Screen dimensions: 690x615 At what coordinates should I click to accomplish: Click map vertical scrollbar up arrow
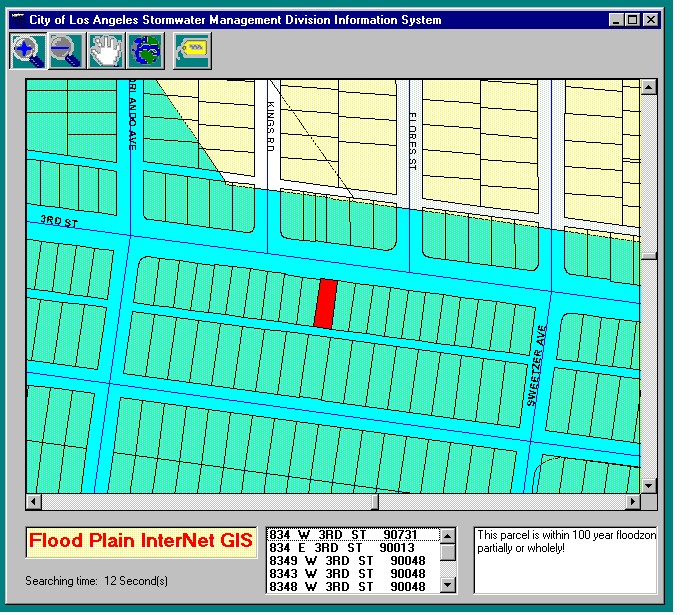pyautogui.click(x=649, y=87)
